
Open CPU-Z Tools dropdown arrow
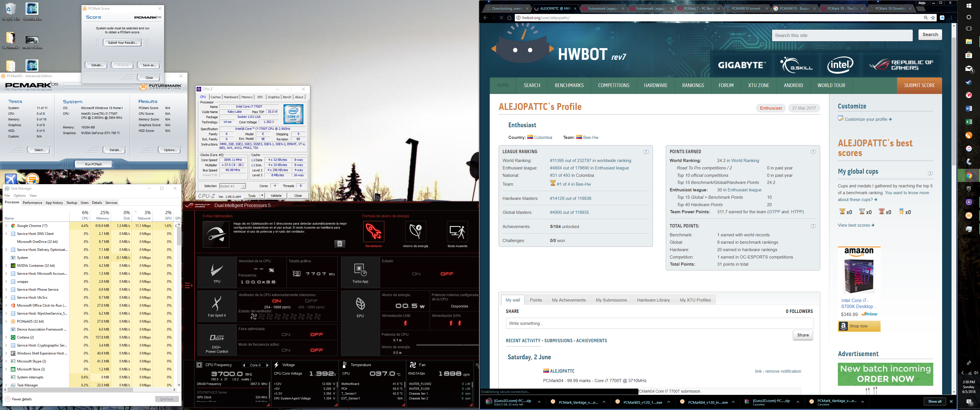tap(262, 196)
